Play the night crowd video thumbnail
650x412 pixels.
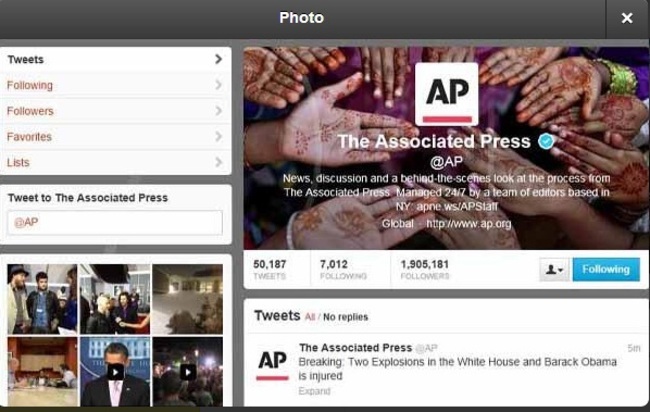(x=188, y=372)
